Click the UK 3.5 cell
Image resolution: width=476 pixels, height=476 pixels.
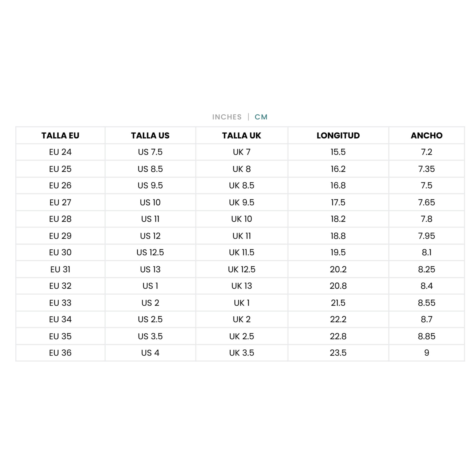pyautogui.click(x=242, y=353)
